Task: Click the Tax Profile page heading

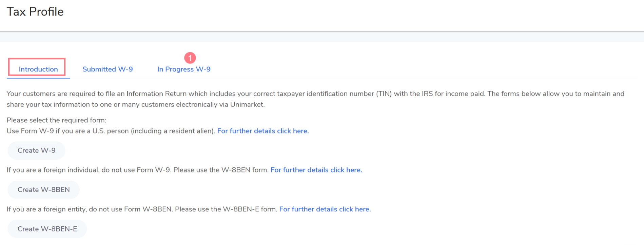Action: tap(35, 12)
